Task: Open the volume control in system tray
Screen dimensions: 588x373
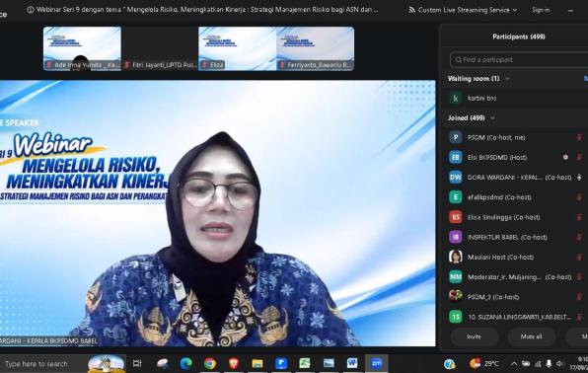Action: [x=559, y=363]
